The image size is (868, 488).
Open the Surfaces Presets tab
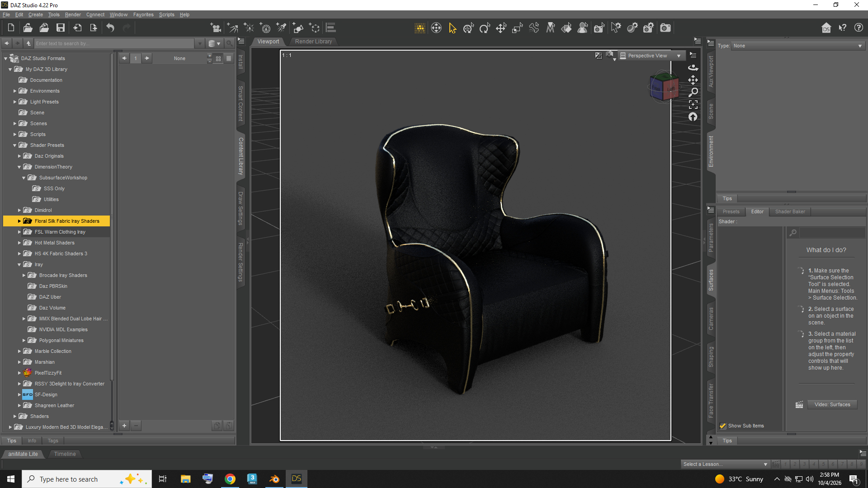click(731, 211)
